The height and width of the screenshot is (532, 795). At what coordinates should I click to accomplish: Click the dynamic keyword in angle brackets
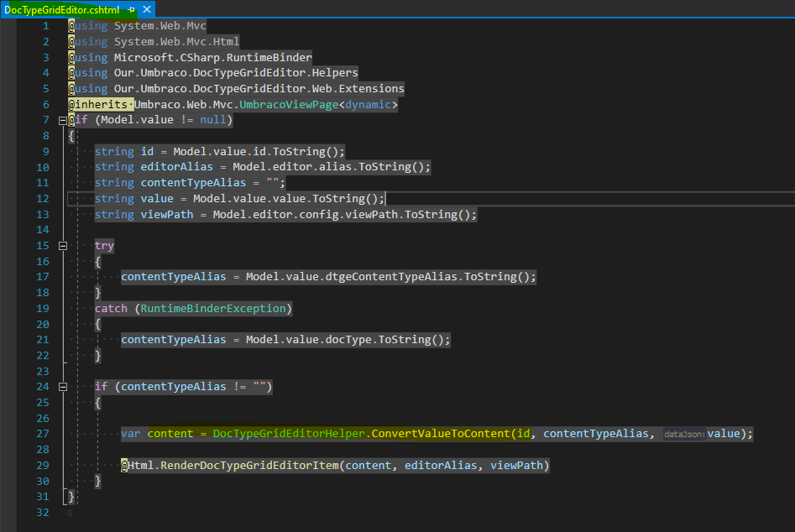[x=368, y=105]
